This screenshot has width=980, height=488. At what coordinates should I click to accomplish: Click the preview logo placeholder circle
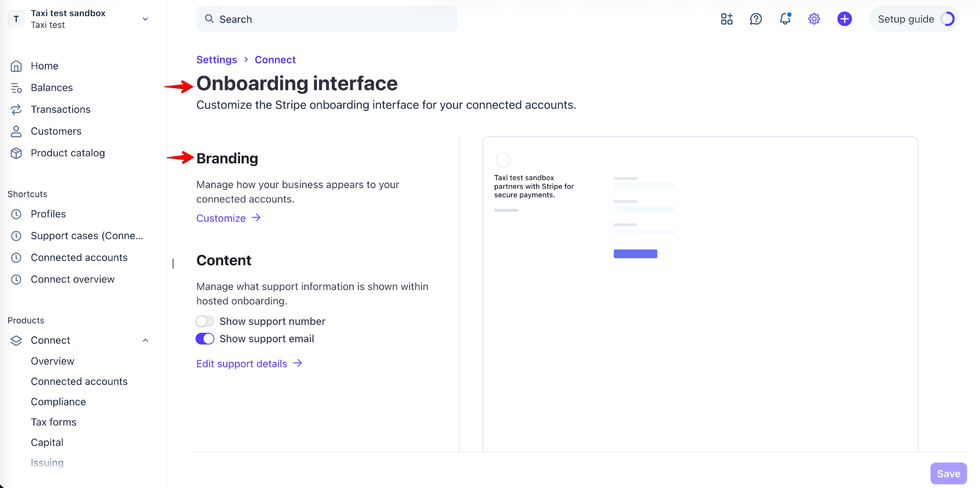click(503, 160)
